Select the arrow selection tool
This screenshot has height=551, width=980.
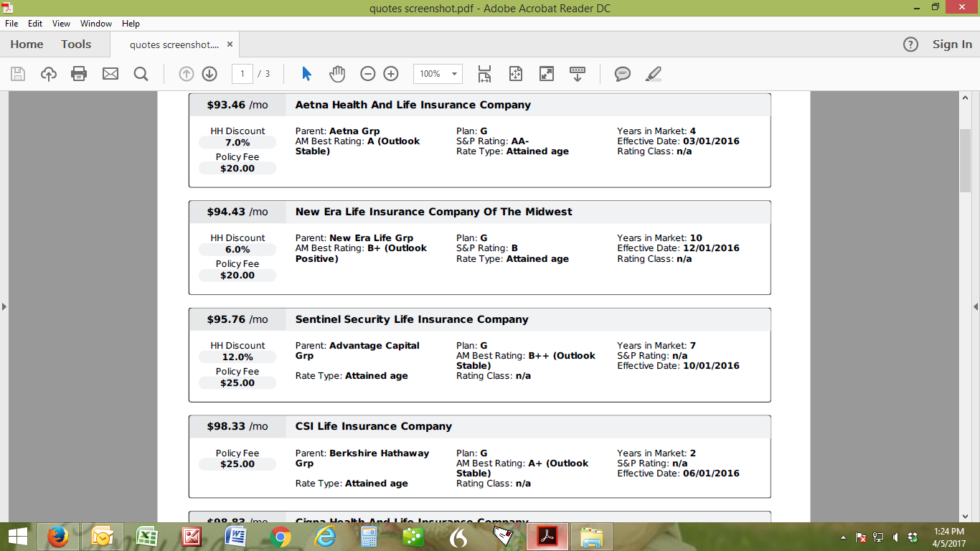pyautogui.click(x=306, y=73)
